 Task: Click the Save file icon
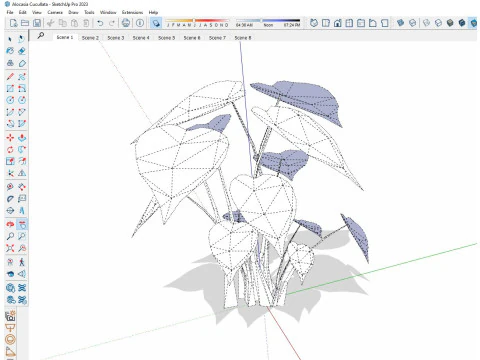coord(37,23)
